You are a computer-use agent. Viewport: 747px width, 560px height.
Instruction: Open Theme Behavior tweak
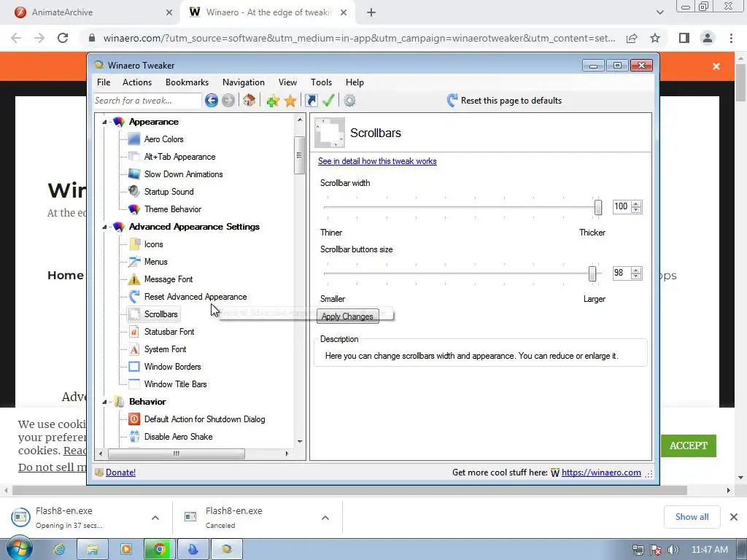point(172,209)
